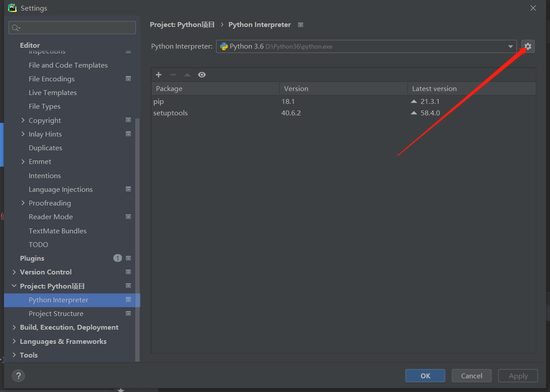Click the Cancel button
550x392 pixels.
[x=472, y=376]
